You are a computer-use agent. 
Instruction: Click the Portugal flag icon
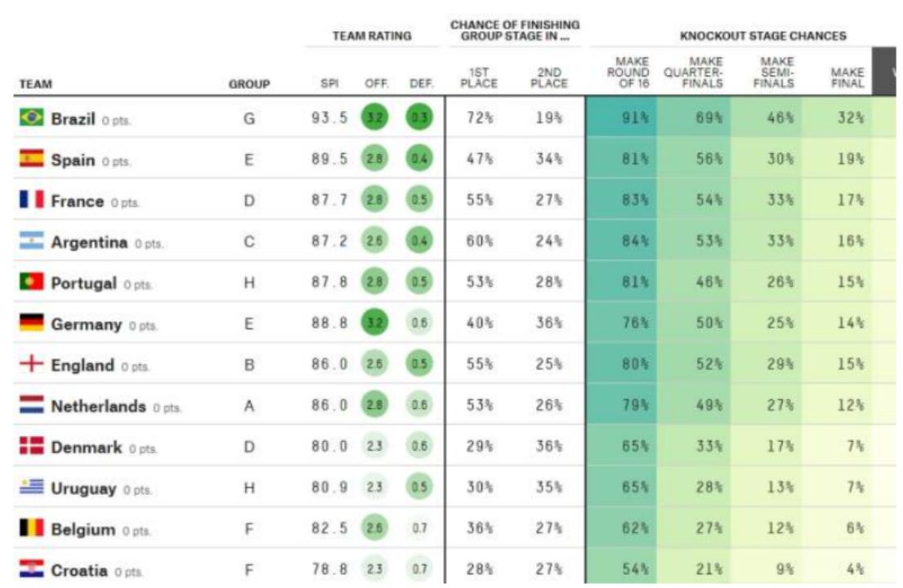click(x=31, y=283)
